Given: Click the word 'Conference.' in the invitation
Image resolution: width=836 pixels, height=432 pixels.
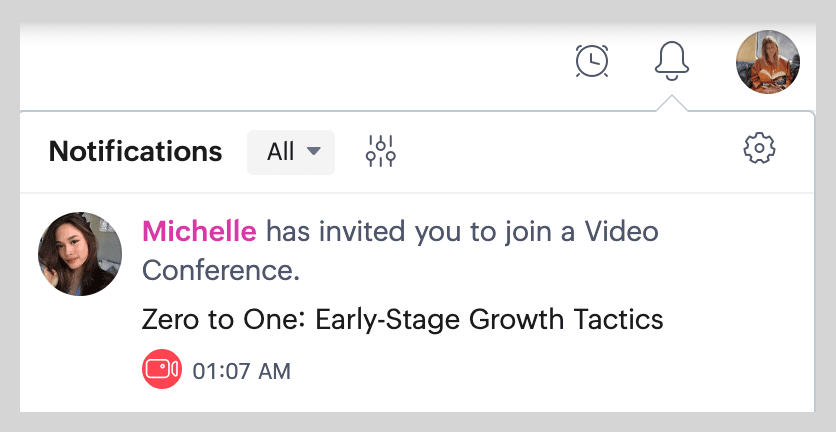Looking at the screenshot, I should 221,270.
